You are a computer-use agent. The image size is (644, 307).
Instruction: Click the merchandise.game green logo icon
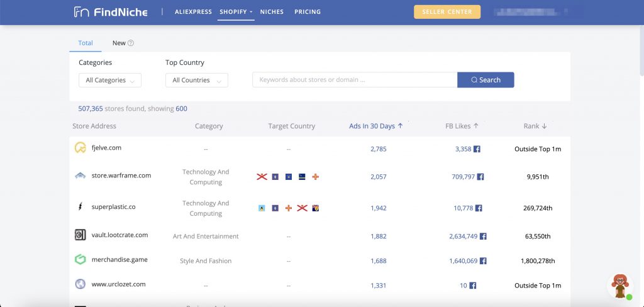coord(80,260)
